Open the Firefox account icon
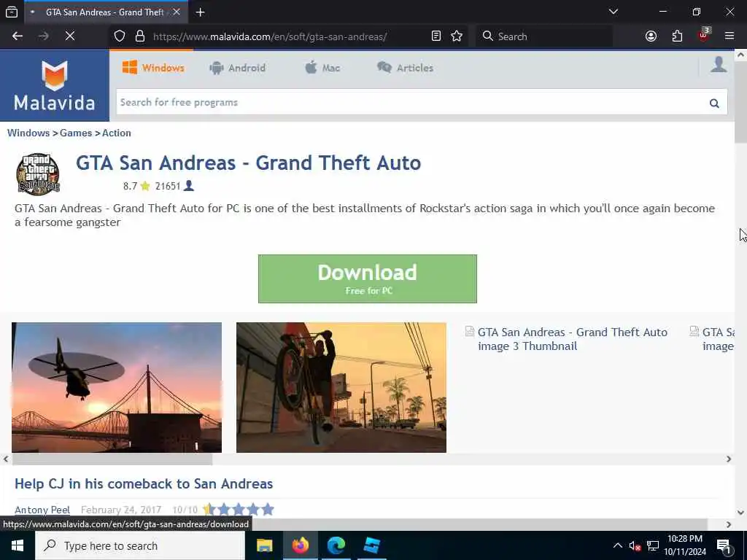The image size is (747, 560). coord(651,36)
